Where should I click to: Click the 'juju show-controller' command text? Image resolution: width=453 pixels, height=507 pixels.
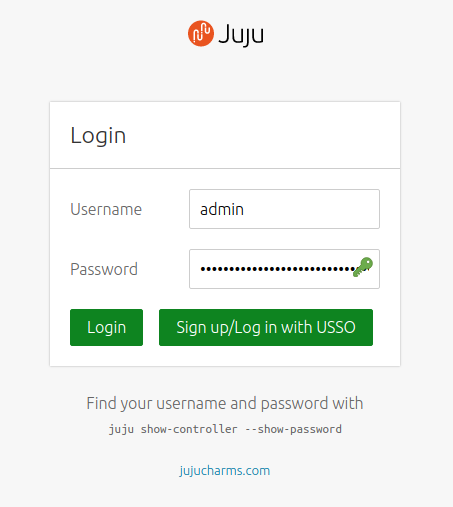[x=173, y=429]
